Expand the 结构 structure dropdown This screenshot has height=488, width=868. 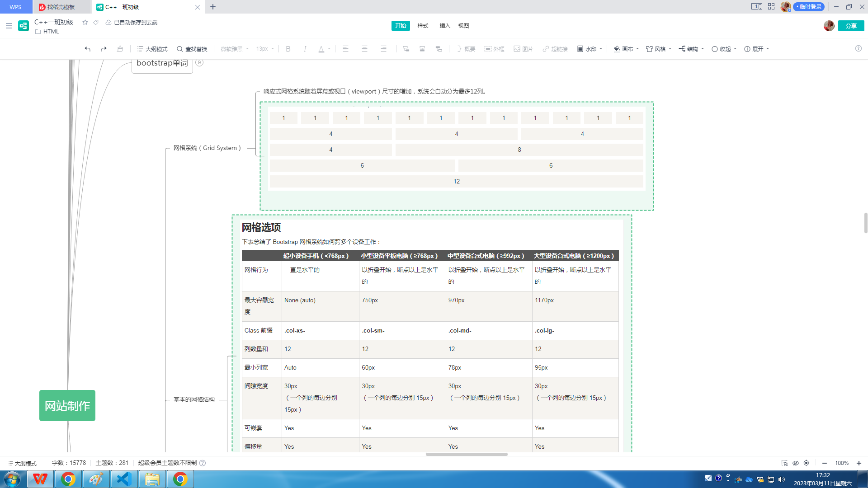click(x=691, y=49)
